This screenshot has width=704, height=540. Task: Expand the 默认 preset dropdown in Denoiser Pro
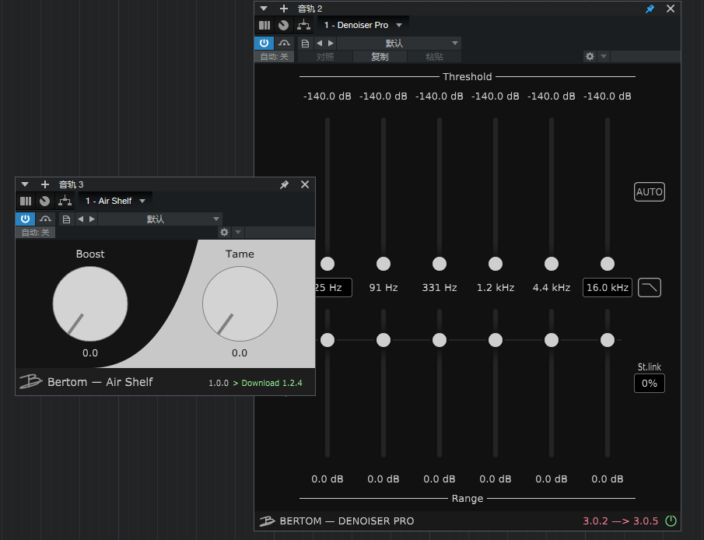tap(398, 43)
